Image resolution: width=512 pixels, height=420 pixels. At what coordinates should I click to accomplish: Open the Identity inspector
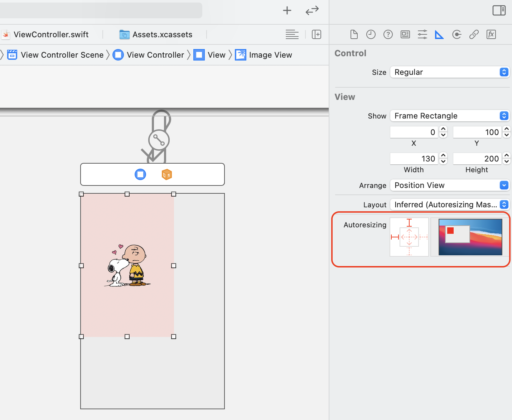click(405, 34)
